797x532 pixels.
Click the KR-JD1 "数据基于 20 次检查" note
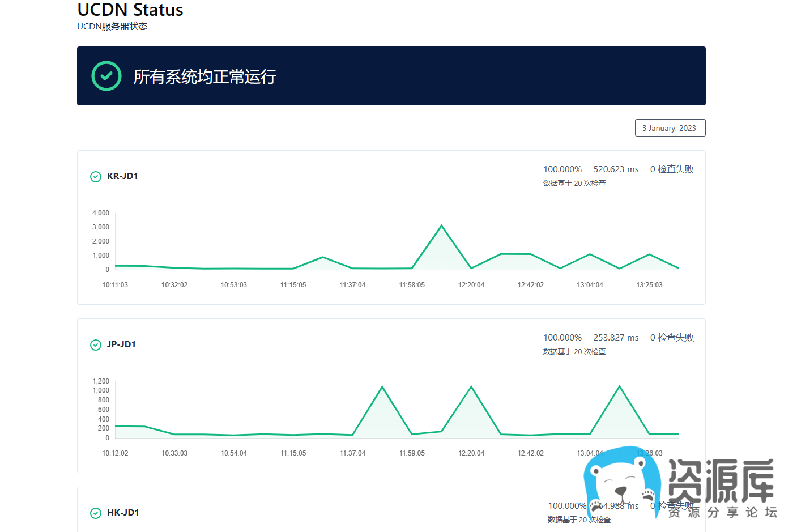574,184
